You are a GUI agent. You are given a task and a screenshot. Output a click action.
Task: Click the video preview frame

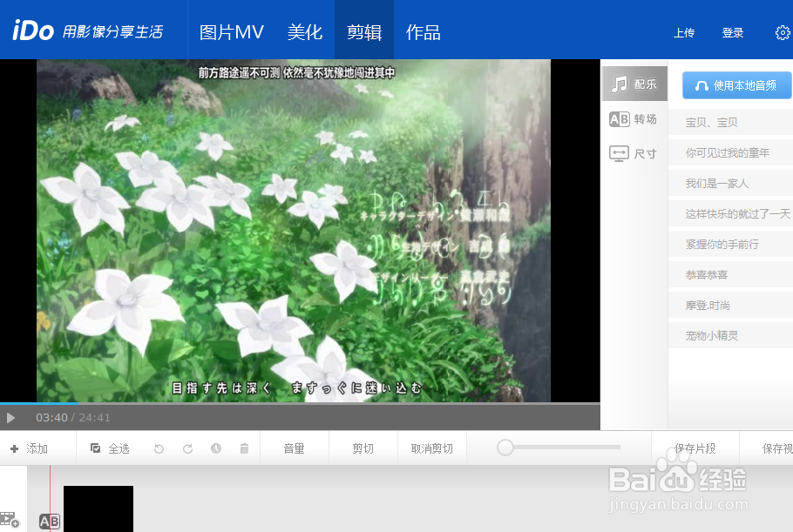tap(294, 231)
